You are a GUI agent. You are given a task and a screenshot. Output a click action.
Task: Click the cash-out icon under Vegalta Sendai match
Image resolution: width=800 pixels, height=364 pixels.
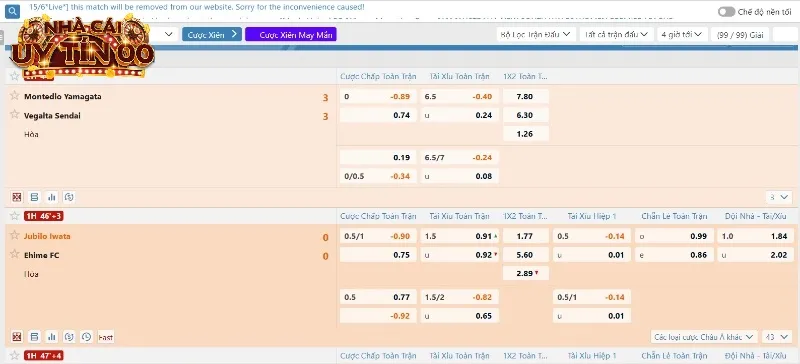[69, 197]
